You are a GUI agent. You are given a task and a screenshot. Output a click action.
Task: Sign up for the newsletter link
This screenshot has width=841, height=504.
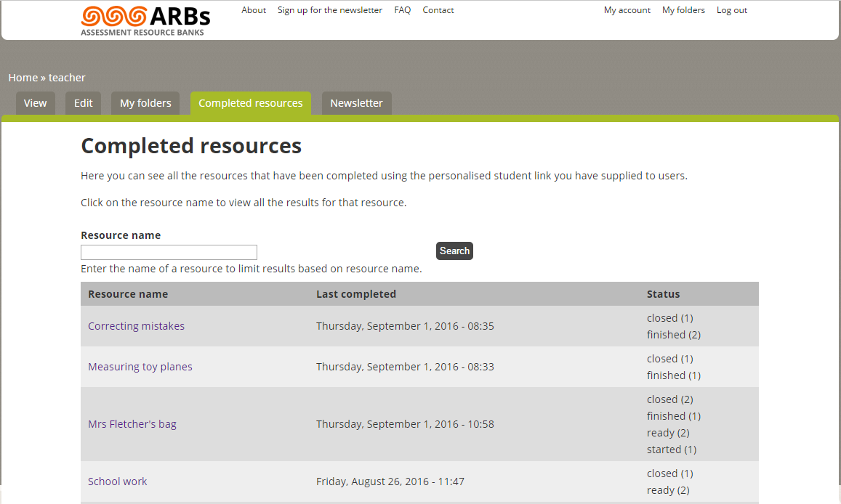pos(330,10)
